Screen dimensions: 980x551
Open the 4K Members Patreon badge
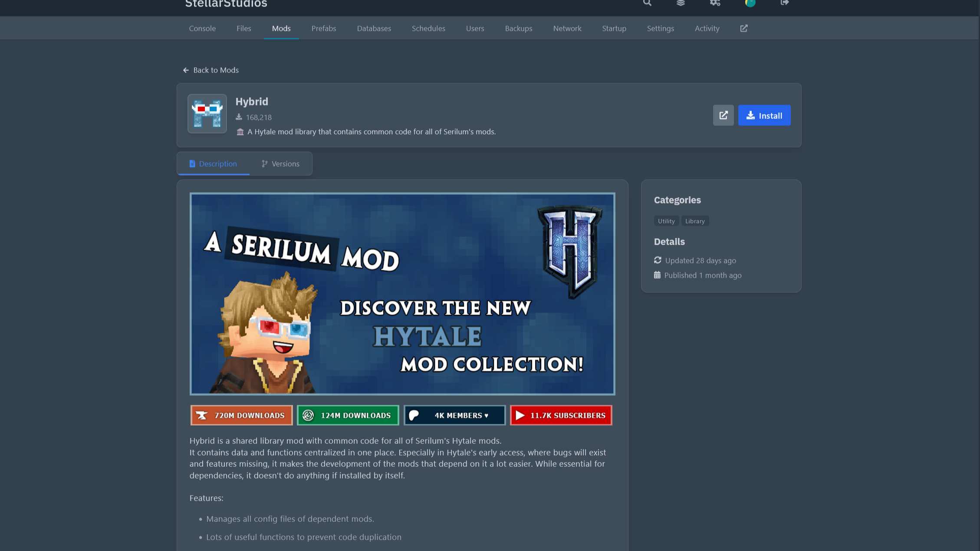[454, 415]
